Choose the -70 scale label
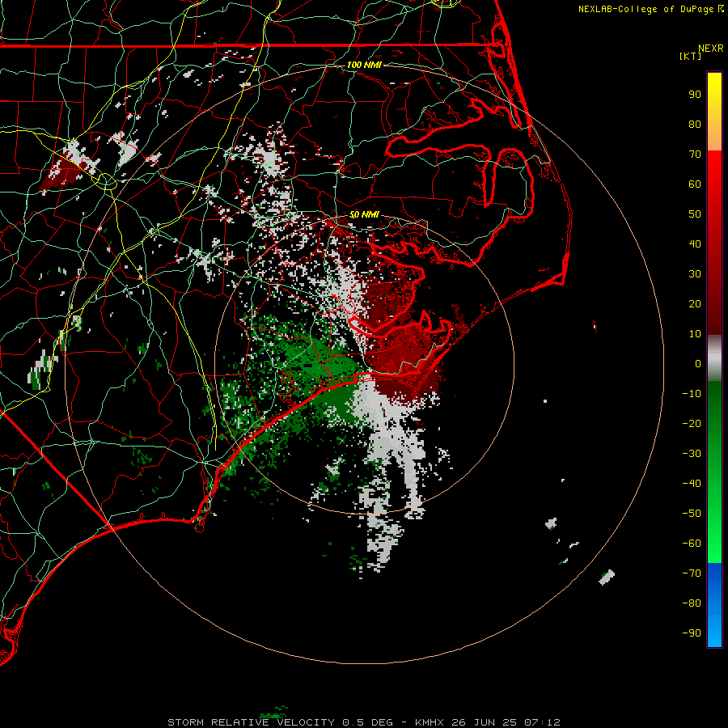Image resolution: width=728 pixels, height=728 pixels. [692, 574]
